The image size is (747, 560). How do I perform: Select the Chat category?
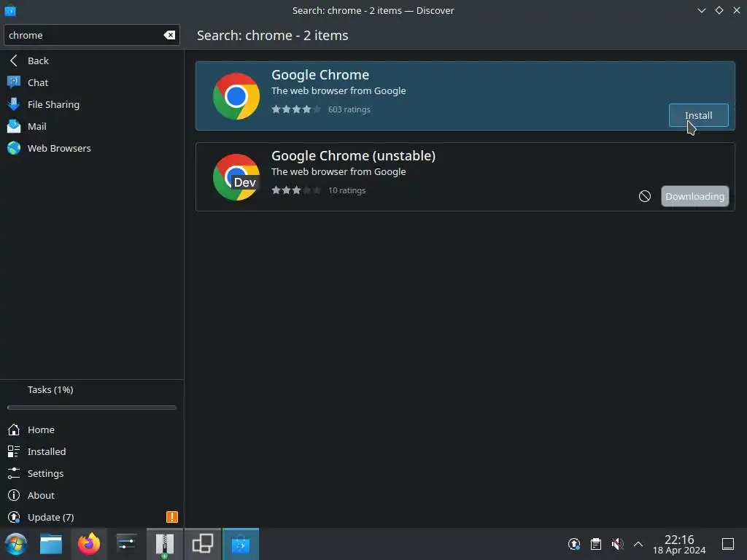[x=92, y=82]
